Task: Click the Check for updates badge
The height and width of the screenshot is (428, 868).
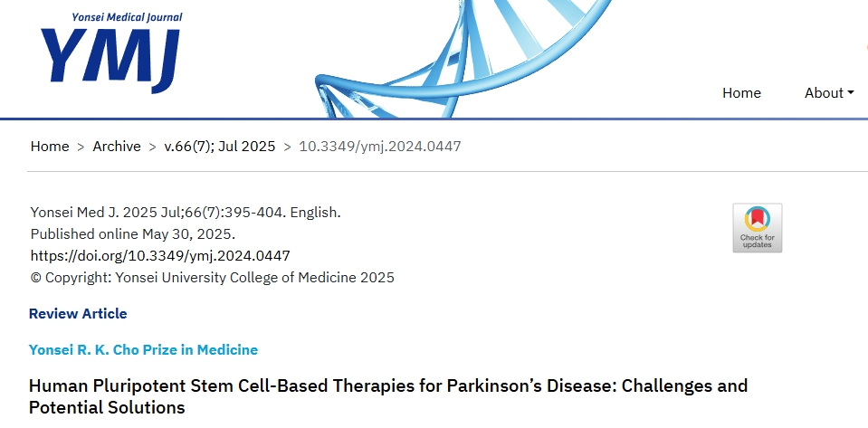Action: point(757,227)
